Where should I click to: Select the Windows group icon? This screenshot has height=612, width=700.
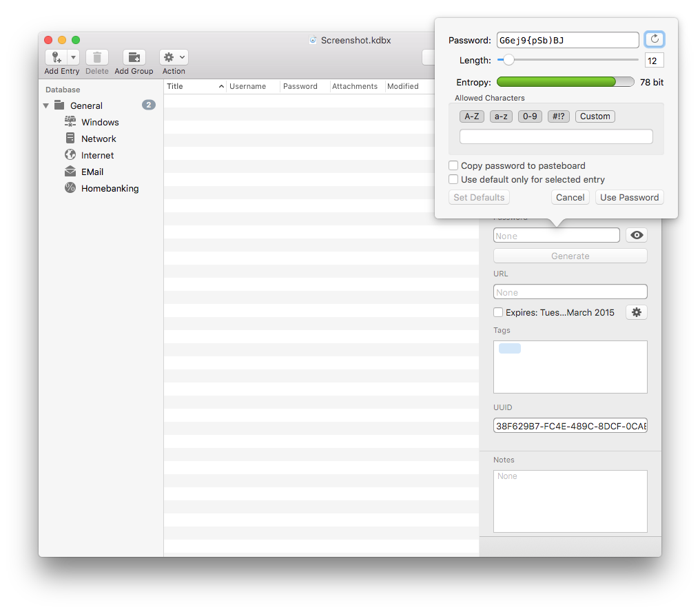(x=70, y=122)
